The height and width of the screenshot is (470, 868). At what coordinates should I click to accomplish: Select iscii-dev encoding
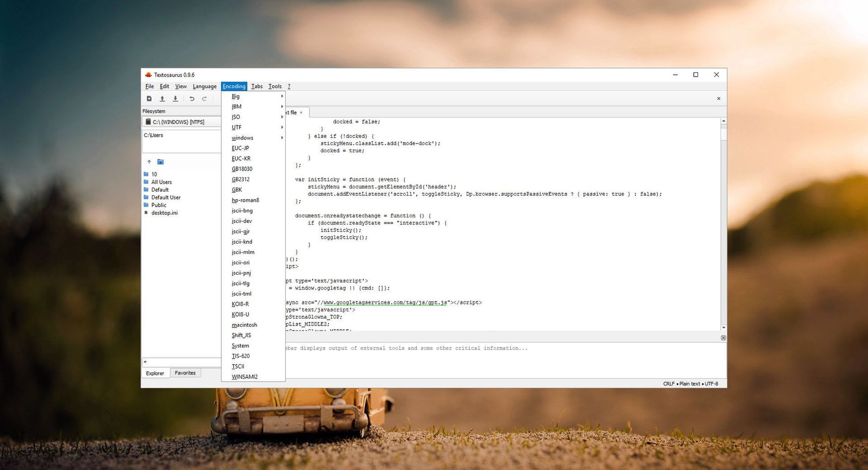(x=253, y=221)
